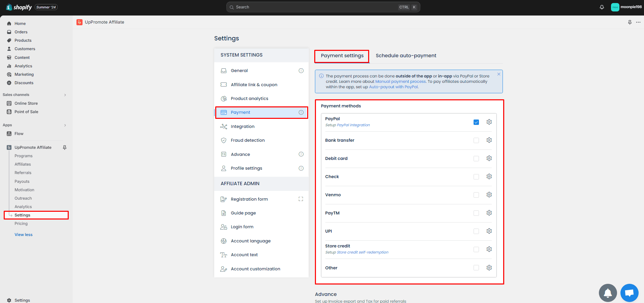Uncheck the PayPal payment method

click(476, 122)
